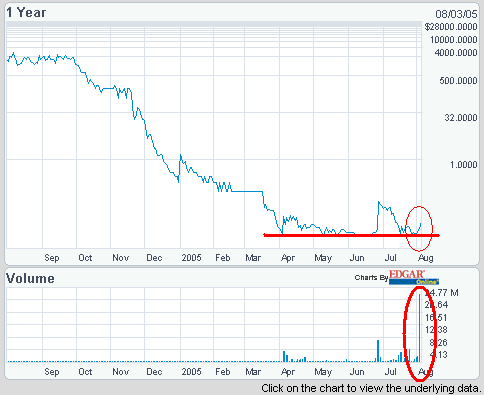Screen dimensions: 484x395
Task: Click the 1.0000 price axis label
Action: point(463,165)
